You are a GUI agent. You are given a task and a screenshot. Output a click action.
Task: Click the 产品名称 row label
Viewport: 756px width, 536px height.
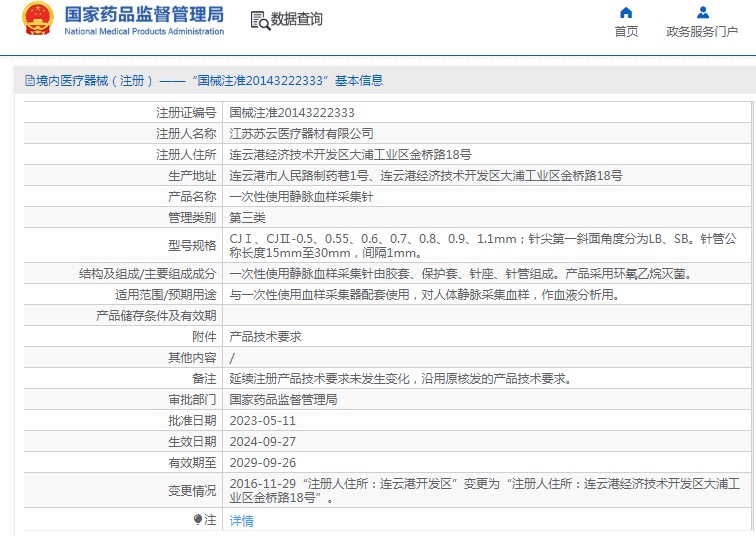[192, 197]
